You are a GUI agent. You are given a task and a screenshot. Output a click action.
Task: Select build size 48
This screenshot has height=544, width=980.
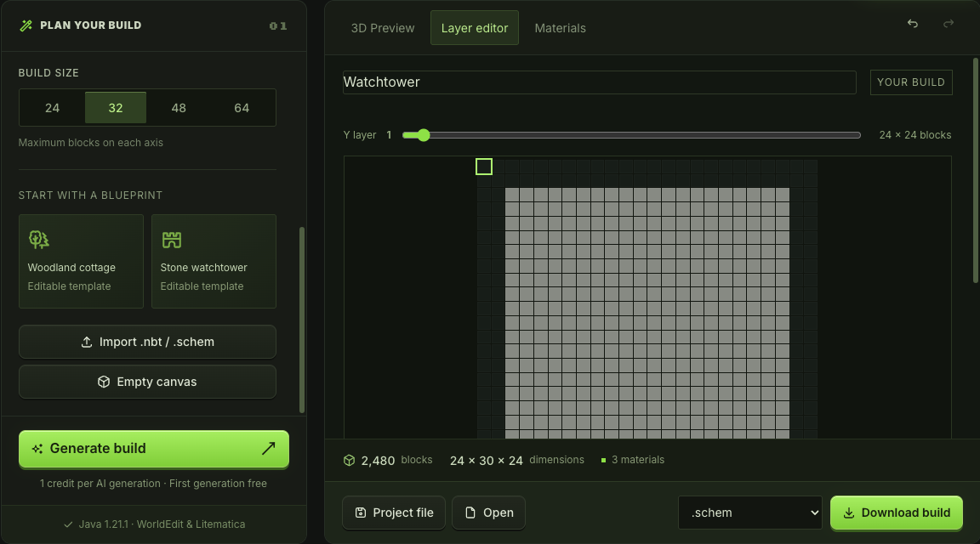(x=179, y=107)
